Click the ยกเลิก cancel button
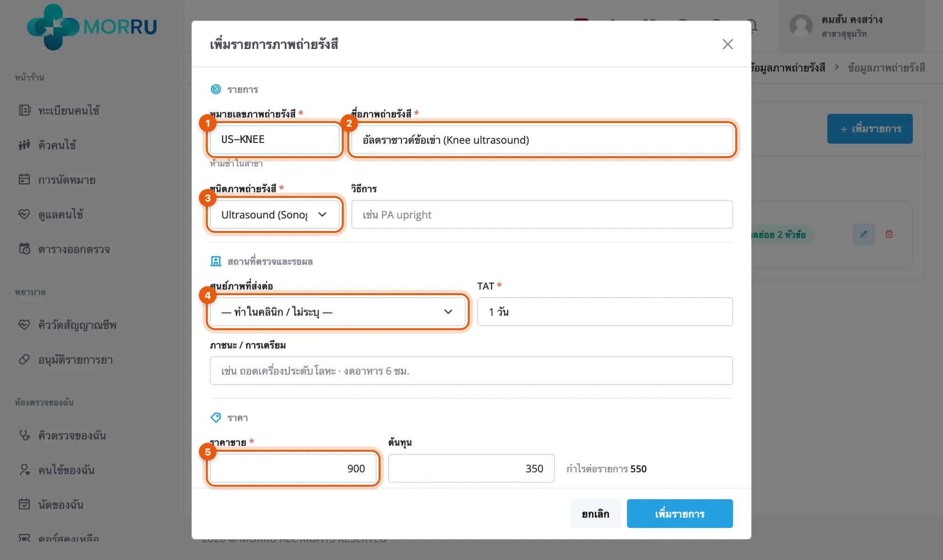943x560 pixels. coord(595,513)
